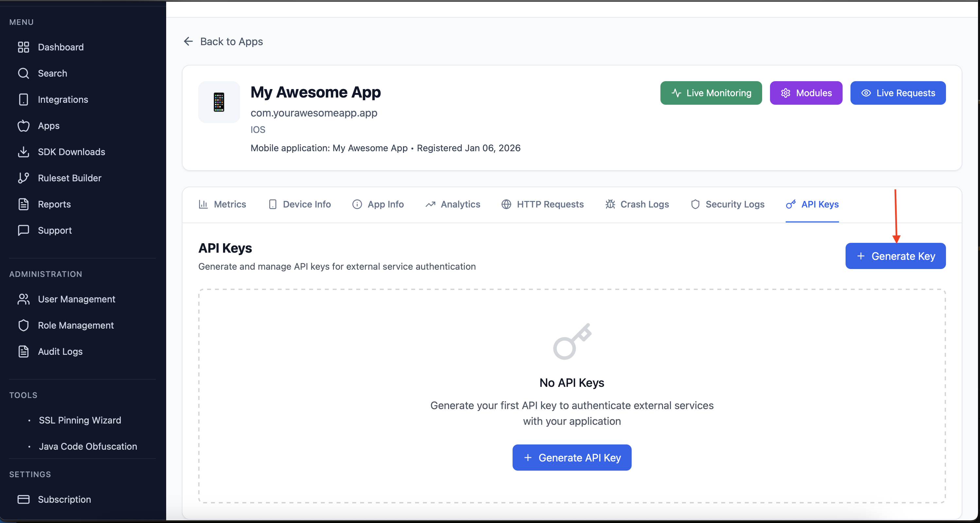Click the com.yourawesomeapp.app bundle ID text
The height and width of the screenshot is (523, 980).
[x=314, y=113]
